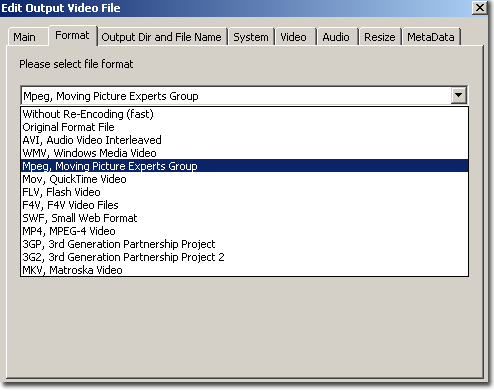Viewport: 494px width, 391px height.
Task: Click the file format dropdown arrow
Action: 459,96
